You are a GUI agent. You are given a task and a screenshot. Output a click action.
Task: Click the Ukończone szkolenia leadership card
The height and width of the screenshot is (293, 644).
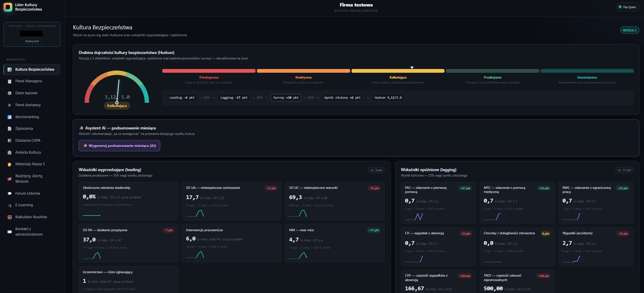128,201
